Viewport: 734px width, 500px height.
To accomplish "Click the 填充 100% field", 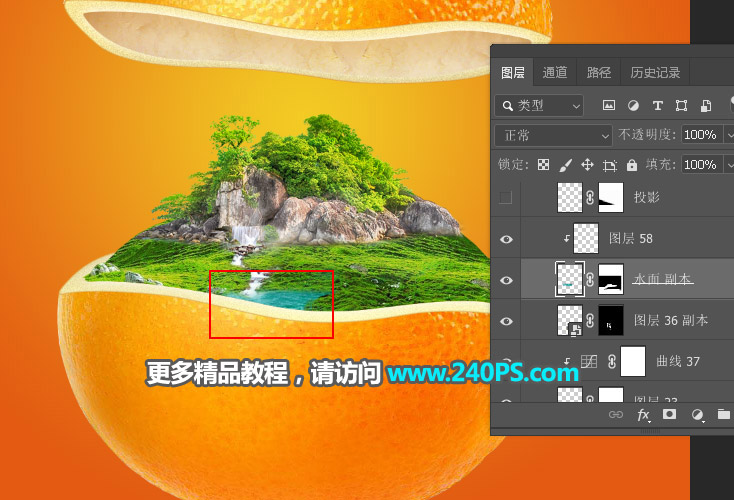I will click(x=701, y=165).
